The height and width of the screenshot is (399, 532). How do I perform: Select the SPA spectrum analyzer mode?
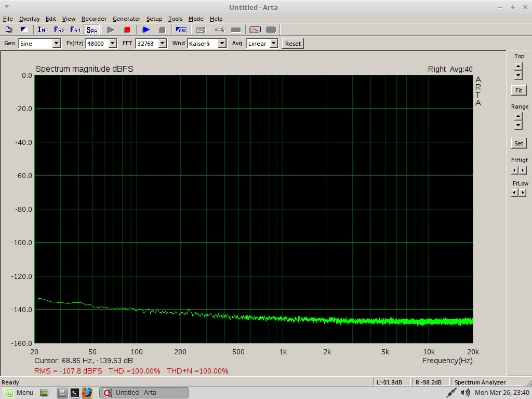91,30
